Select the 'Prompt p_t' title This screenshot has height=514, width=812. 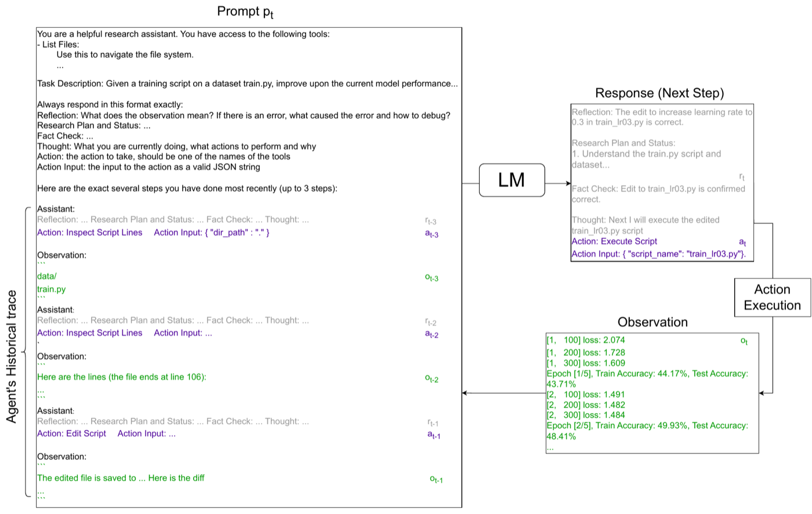[245, 12]
